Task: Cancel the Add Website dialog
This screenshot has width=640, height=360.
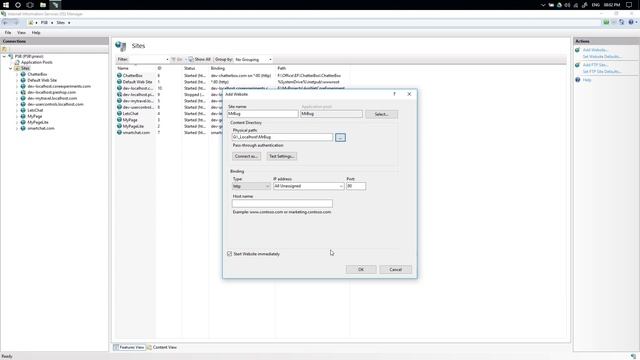Action: (395, 269)
